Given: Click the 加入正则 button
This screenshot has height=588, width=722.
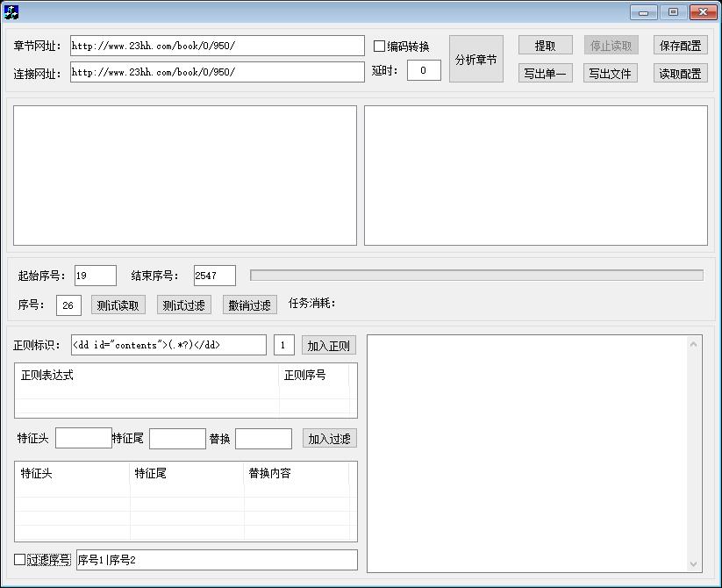Looking at the screenshot, I should pyautogui.click(x=329, y=346).
